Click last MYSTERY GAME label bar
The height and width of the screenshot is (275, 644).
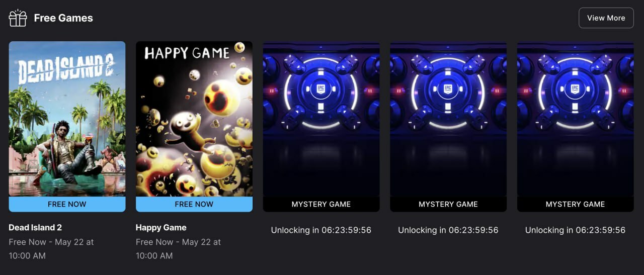point(576,204)
